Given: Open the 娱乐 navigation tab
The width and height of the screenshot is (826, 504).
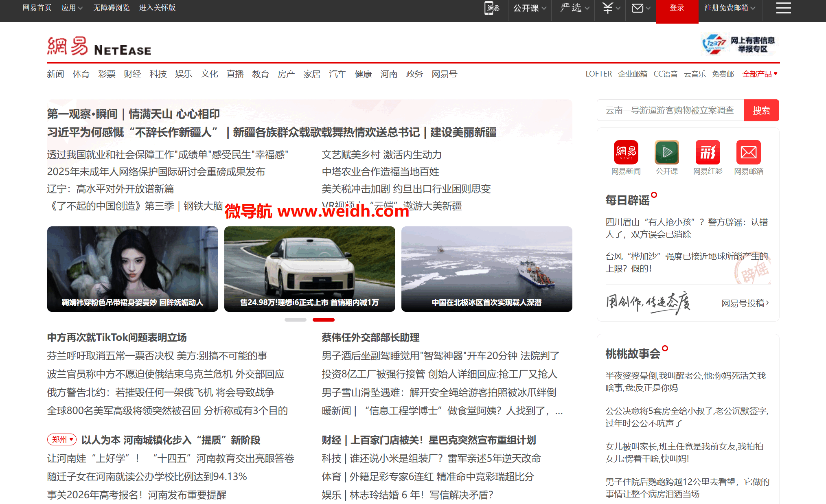Looking at the screenshot, I should click(x=184, y=74).
